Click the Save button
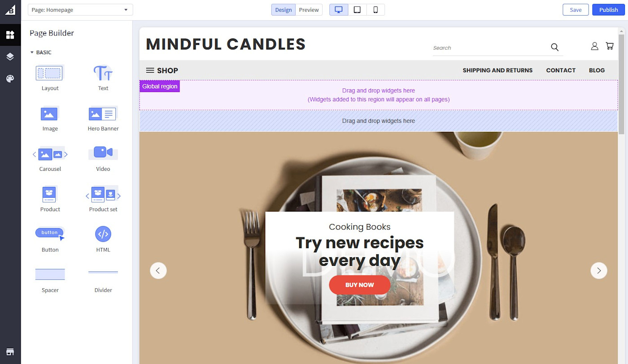Screen dimensions: 628x364 (x=576, y=10)
